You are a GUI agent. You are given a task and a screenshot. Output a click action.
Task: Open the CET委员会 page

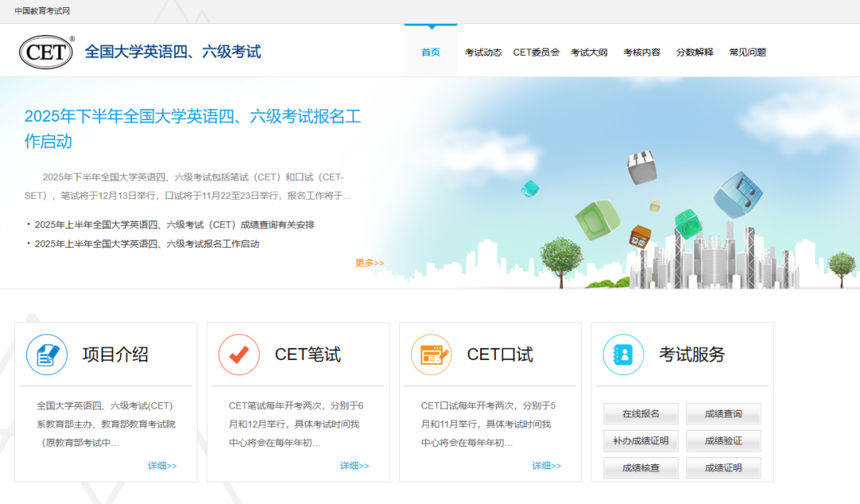pos(538,52)
